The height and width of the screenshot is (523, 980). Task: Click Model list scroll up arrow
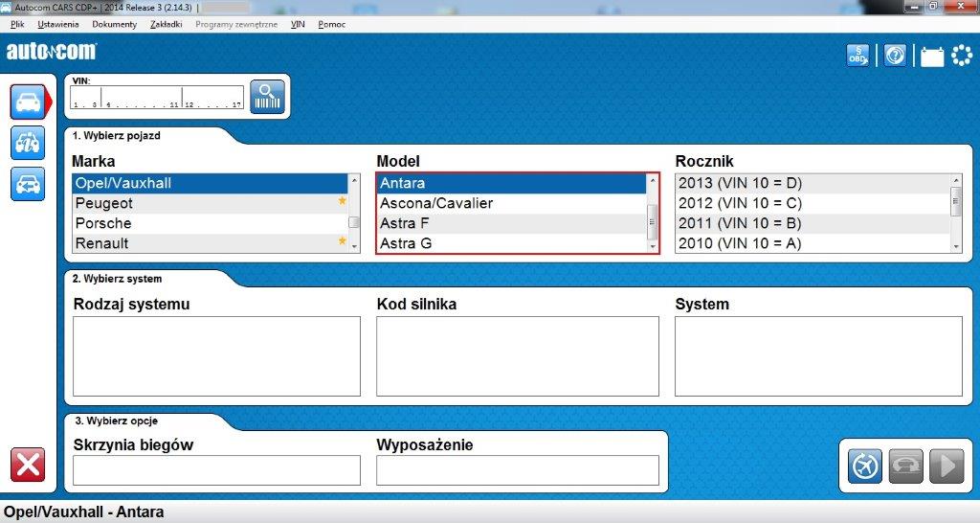tap(653, 180)
